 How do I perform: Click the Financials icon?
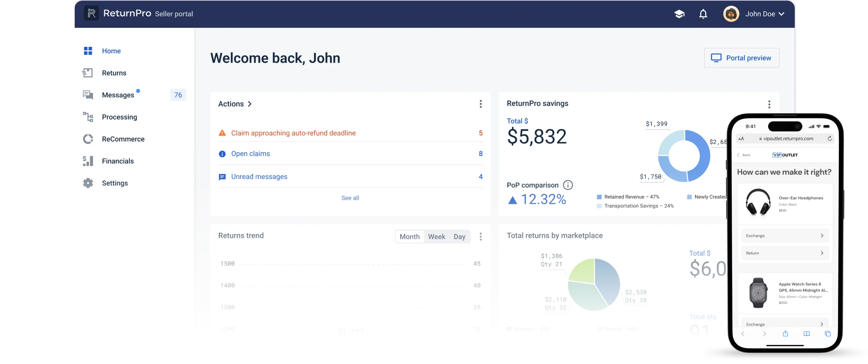(x=88, y=161)
